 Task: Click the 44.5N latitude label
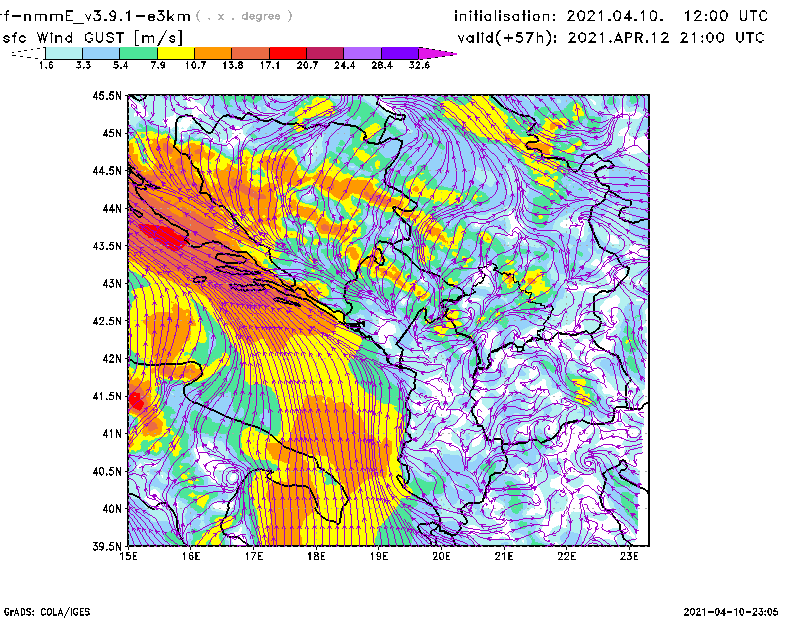pos(107,170)
